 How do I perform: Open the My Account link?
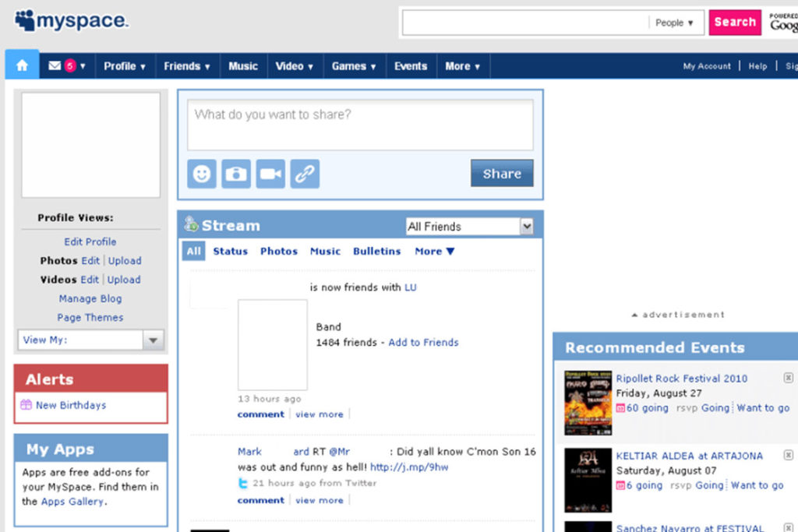click(x=706, y=66)
